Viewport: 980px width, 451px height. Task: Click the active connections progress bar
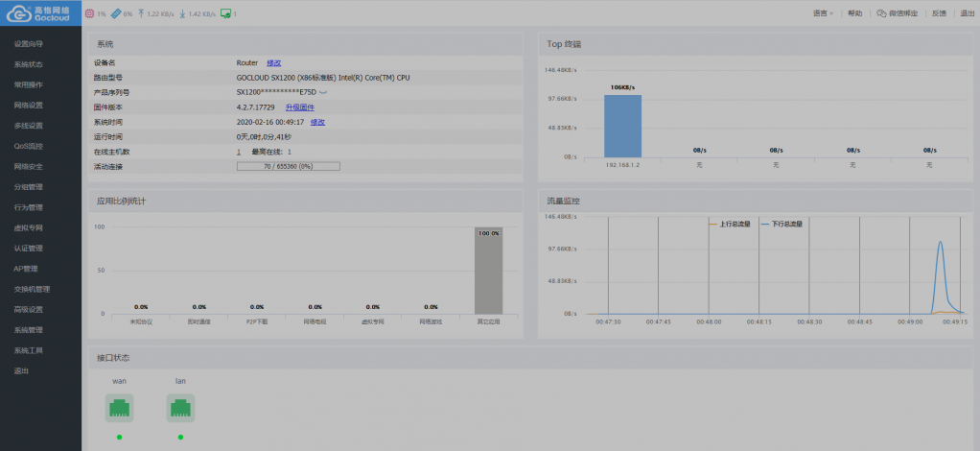(x=289, y=166)
